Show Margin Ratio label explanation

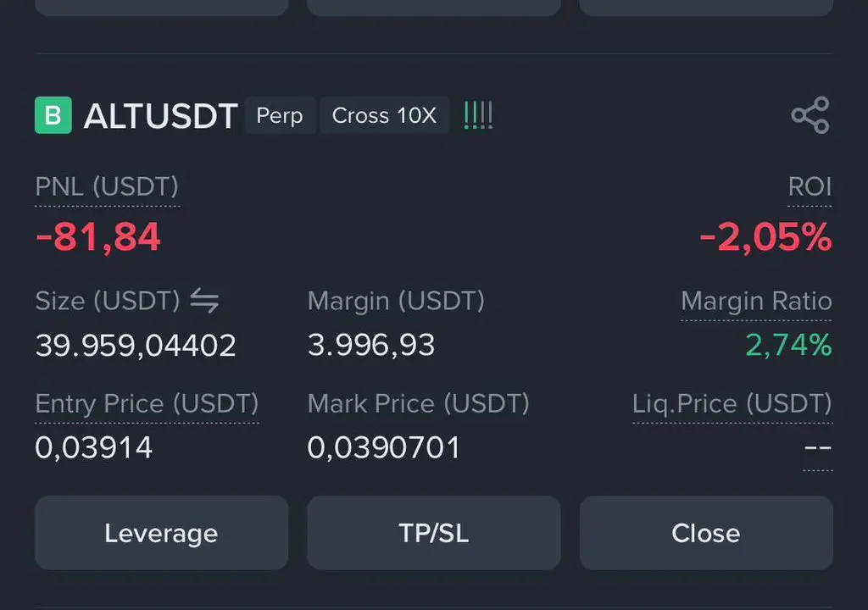click(756, 301)
